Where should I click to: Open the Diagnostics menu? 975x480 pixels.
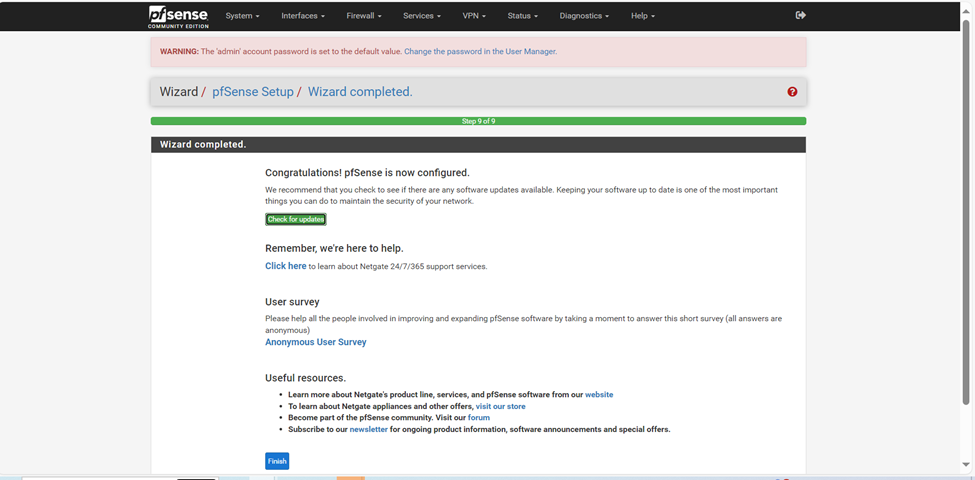click(584, 16)
